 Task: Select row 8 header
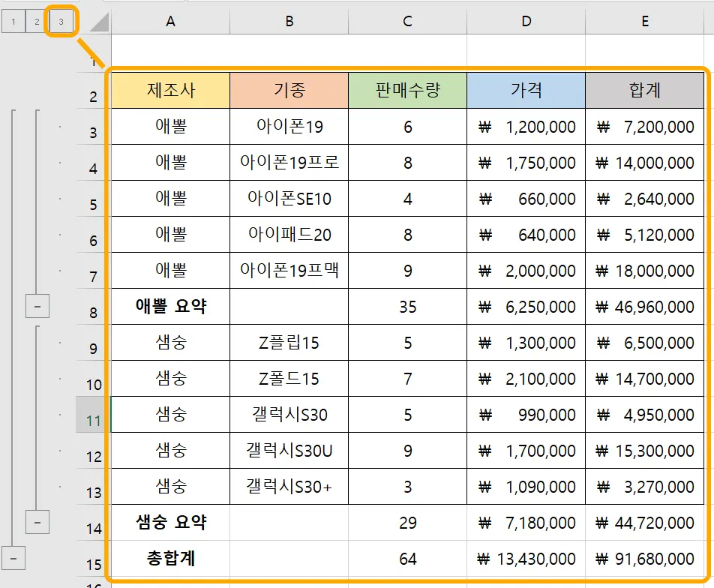click(93, 307)
